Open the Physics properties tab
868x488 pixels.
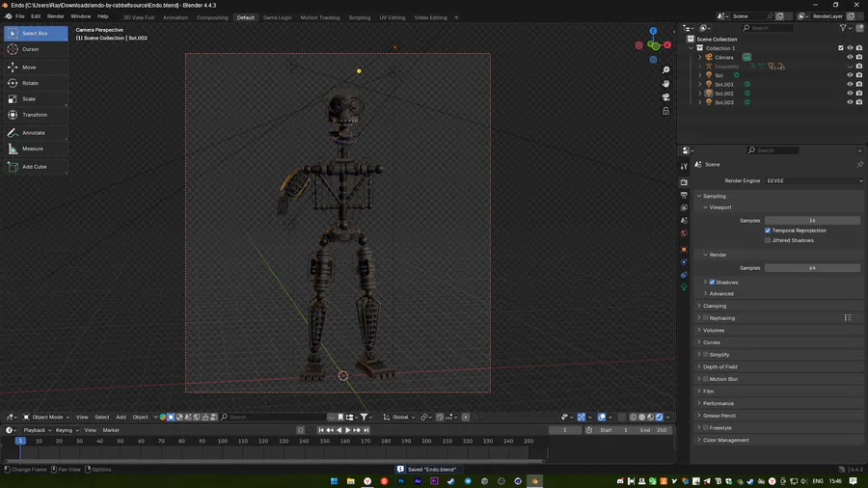point(684,261)
